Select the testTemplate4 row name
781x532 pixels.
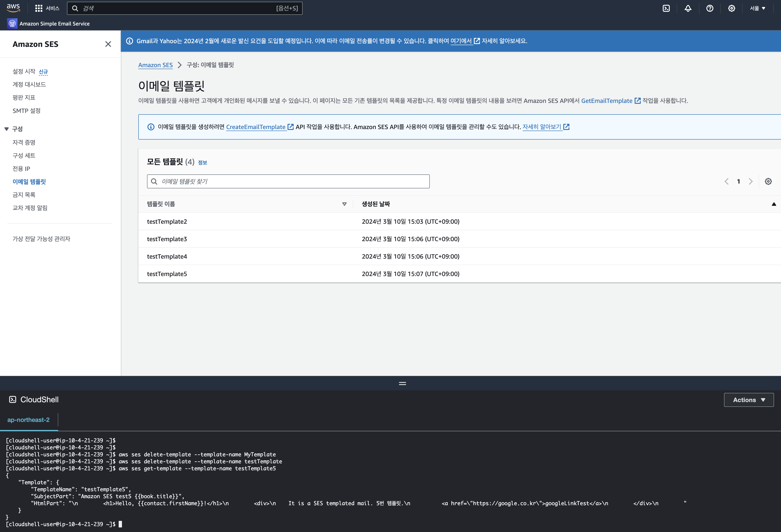tap(167, 256)
